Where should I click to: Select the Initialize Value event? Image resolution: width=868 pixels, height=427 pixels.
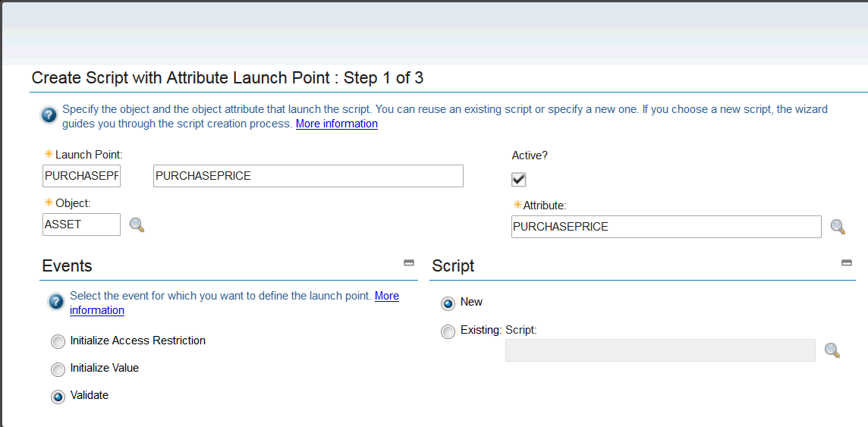point(58,369)
